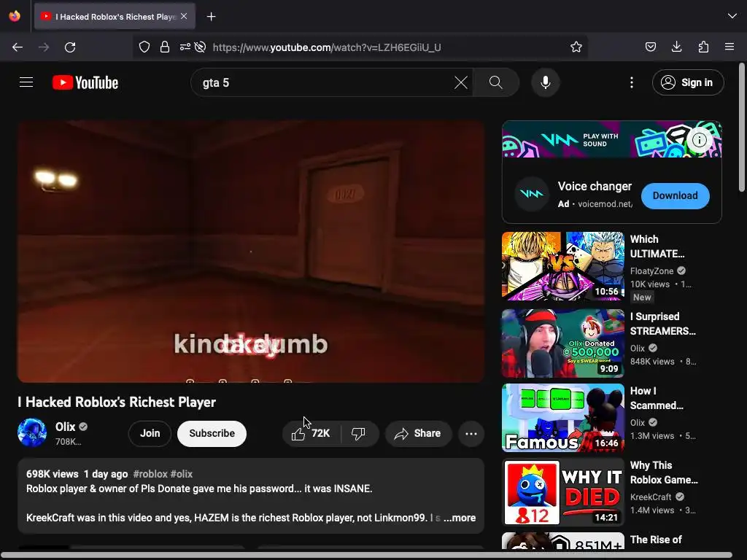Viewport: 747px width, 560px height.
Task: Open YouTube settings three-dot menu
Action: point(632,82)
